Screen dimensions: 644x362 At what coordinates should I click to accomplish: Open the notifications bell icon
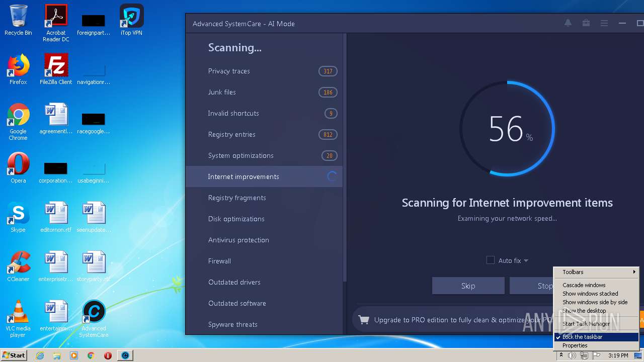pyautogui.click(x=568, y=23)
